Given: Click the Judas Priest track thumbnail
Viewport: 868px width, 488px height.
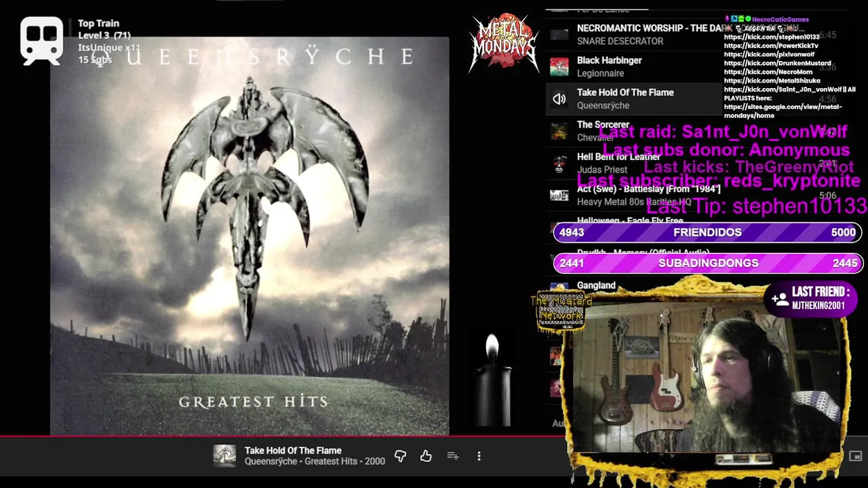Looking at the screenshot, I should pyautogui.click(x=559, y=163).
